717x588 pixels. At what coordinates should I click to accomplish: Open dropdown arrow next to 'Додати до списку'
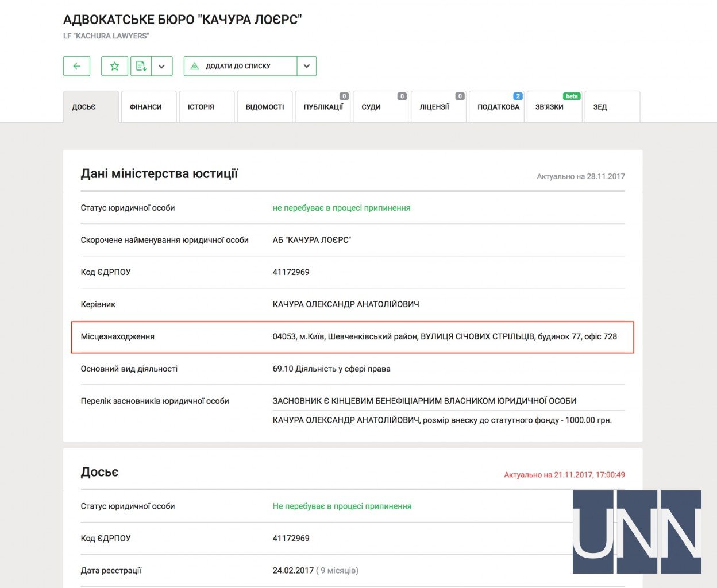click(x=307, y=66)
